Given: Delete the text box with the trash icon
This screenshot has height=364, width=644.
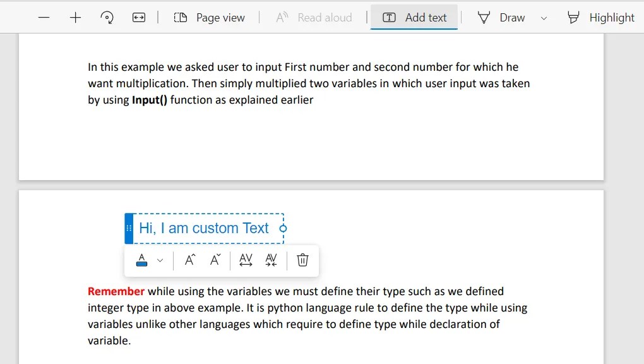Looking at the screenshot, I should click(x=302, y=260).
